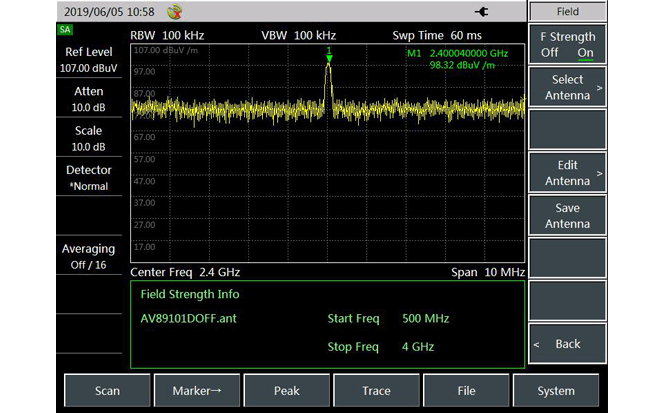This screenshot has height=413, width=670.
Task: Expand the Edit Antenna submenu
Action: point(567,173)
